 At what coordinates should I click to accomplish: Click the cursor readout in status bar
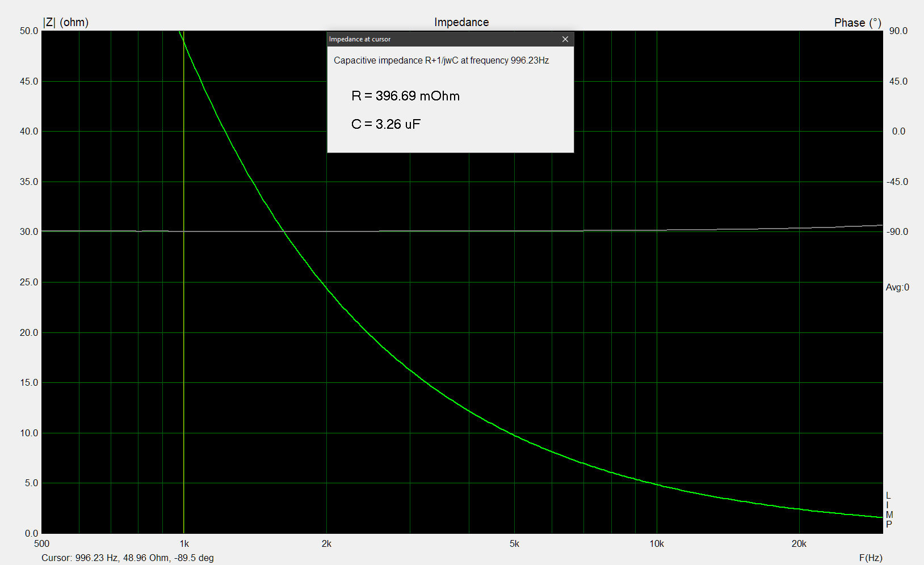click(128, 558)
